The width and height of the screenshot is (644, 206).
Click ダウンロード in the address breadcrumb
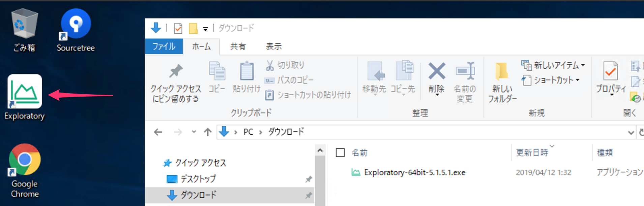(x=286, y=132)
